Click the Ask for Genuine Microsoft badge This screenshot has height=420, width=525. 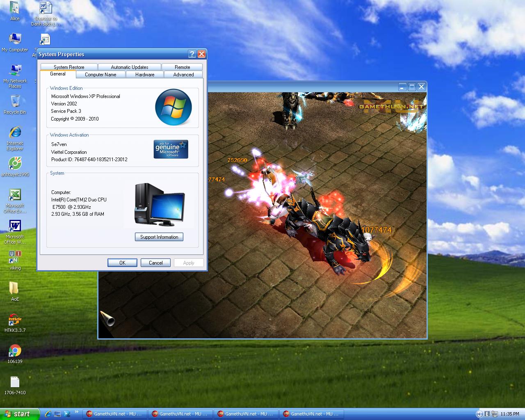pos(171,149)
